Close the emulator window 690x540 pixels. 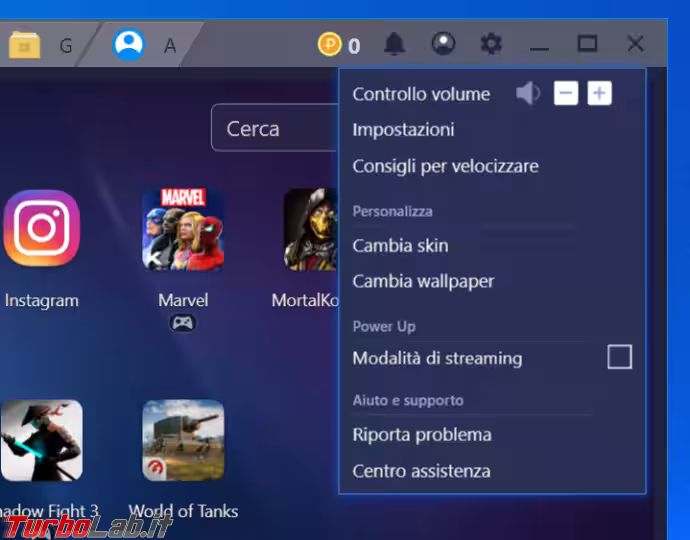coord(635,44)
